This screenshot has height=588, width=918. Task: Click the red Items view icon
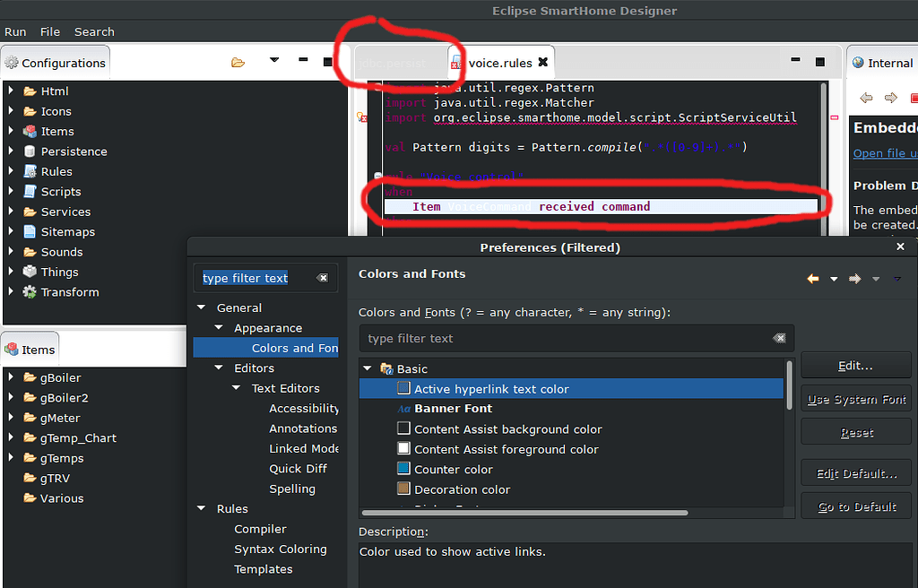(13, 349)
